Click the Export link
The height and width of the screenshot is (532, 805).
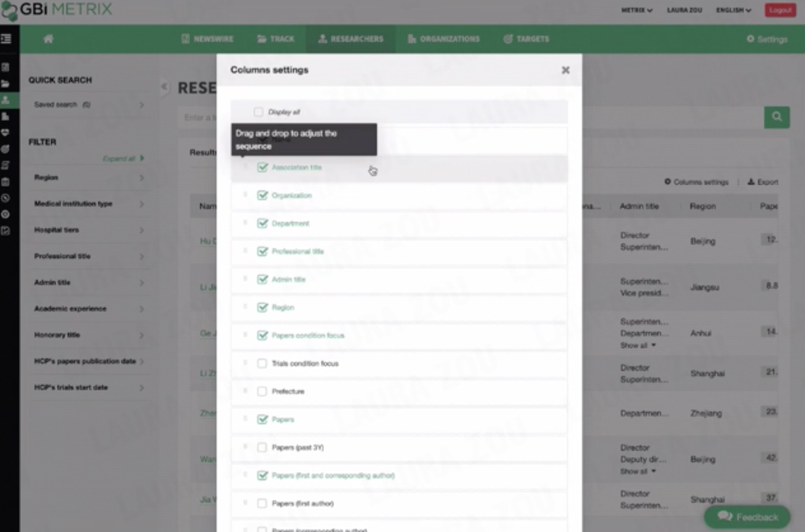click(763, 182)
